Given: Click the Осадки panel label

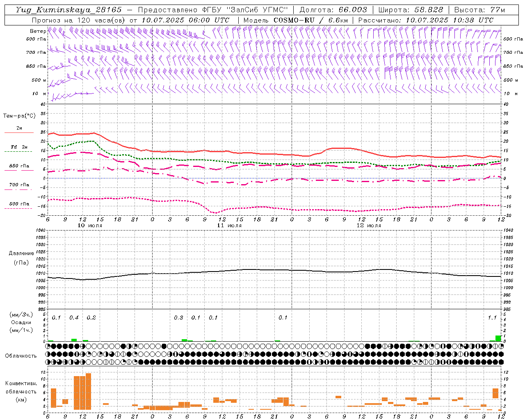Looking at the screenshot, I should 21,322.
